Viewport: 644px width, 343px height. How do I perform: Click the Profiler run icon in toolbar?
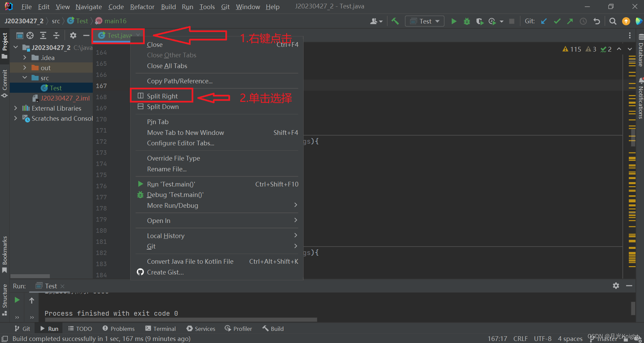click(x=493, y=21)
